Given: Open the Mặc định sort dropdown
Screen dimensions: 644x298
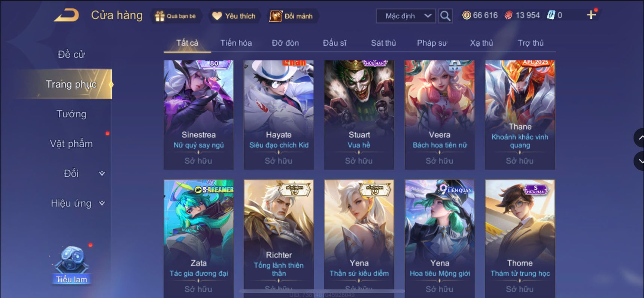Looking at the screenshot, I should (406, 16).
